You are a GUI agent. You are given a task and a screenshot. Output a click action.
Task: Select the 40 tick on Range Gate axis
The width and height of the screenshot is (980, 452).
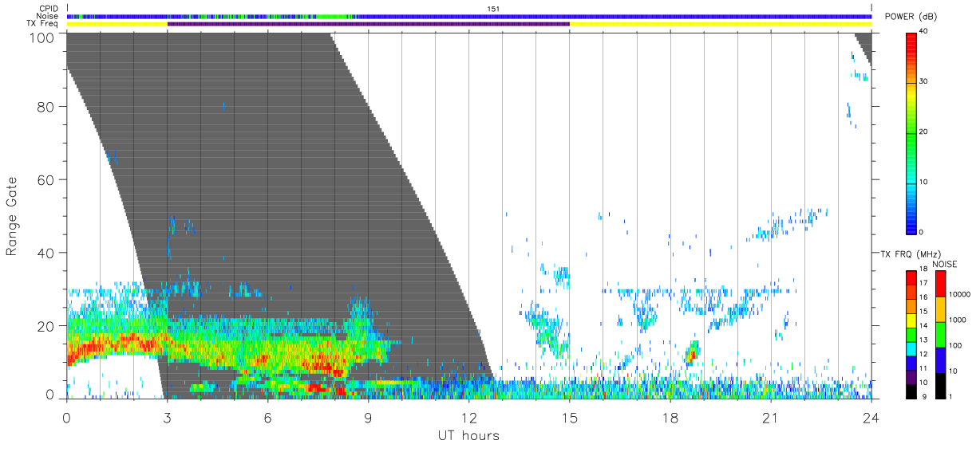45,253
